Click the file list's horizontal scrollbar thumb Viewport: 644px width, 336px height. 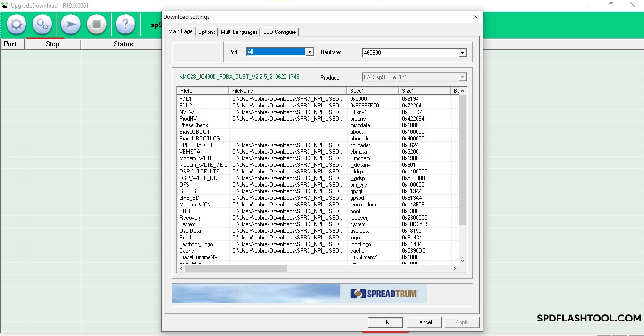(x=236, y=268)
